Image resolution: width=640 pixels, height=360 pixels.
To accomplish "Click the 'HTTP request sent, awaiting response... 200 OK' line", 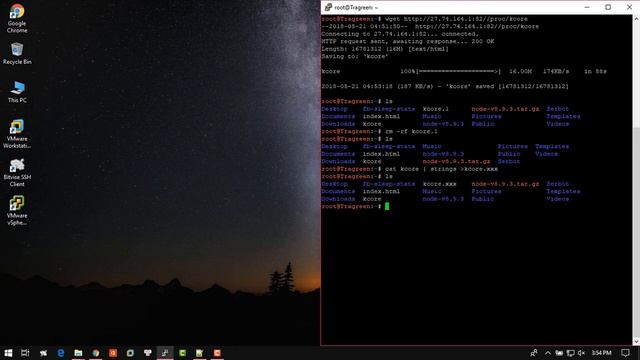I will [407, 41].
